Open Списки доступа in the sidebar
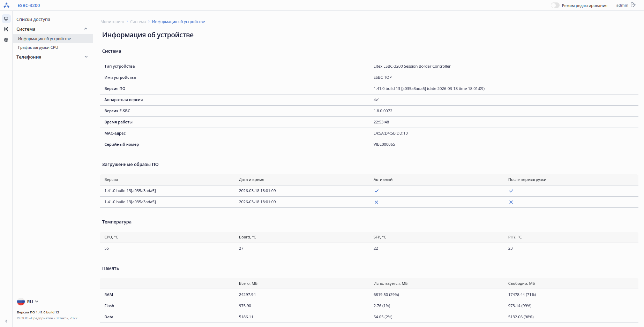 point(33,20)
